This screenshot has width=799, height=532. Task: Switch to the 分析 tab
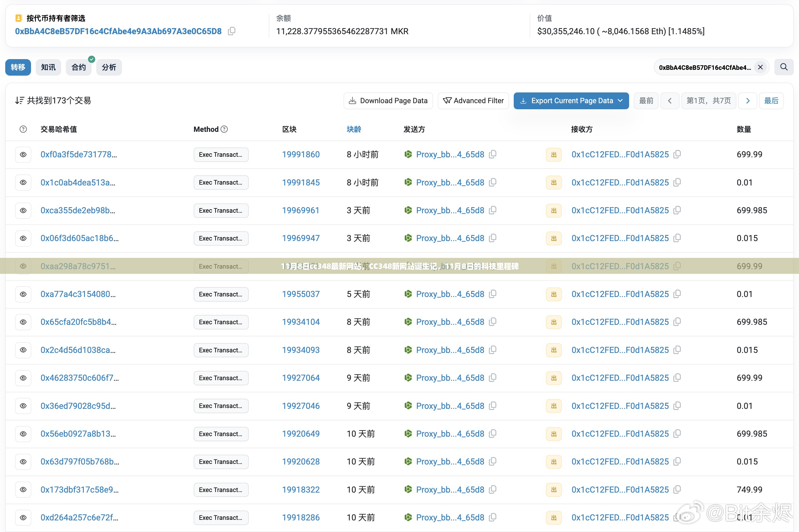[109, 67]
